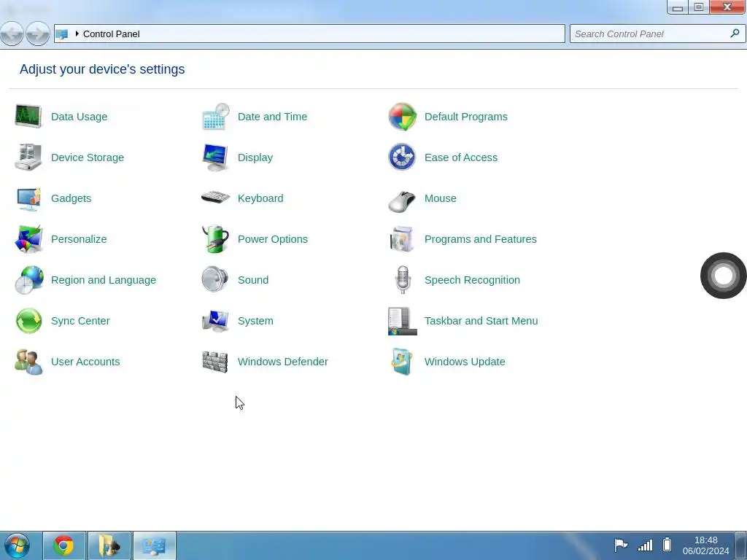Click the Show Desktop strip on taskbar
Screen dimensions: 747x560
pos(741,545)
